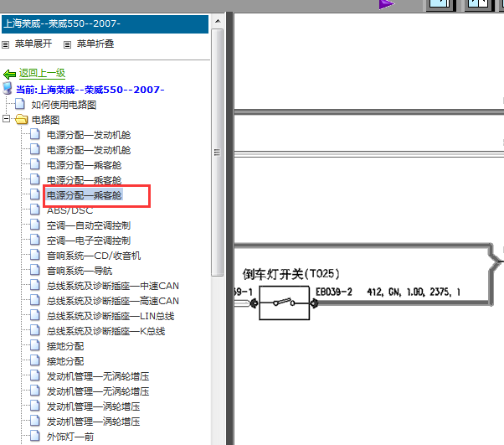The image size is (504, 445).
Task: Click the tree panel vertical scrollbar thumb
Action: coord(218,153)
